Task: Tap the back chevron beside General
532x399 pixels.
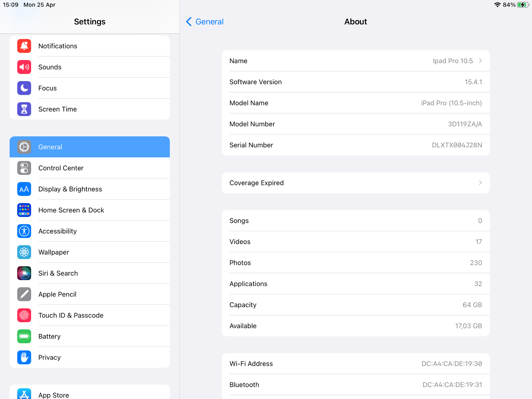Action: [x=189, y=22]
